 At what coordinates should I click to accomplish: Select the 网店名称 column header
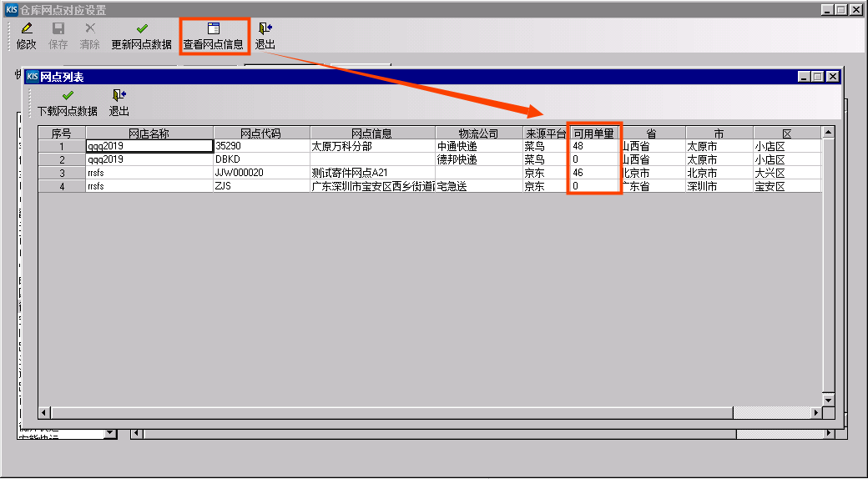pos(149,134)
